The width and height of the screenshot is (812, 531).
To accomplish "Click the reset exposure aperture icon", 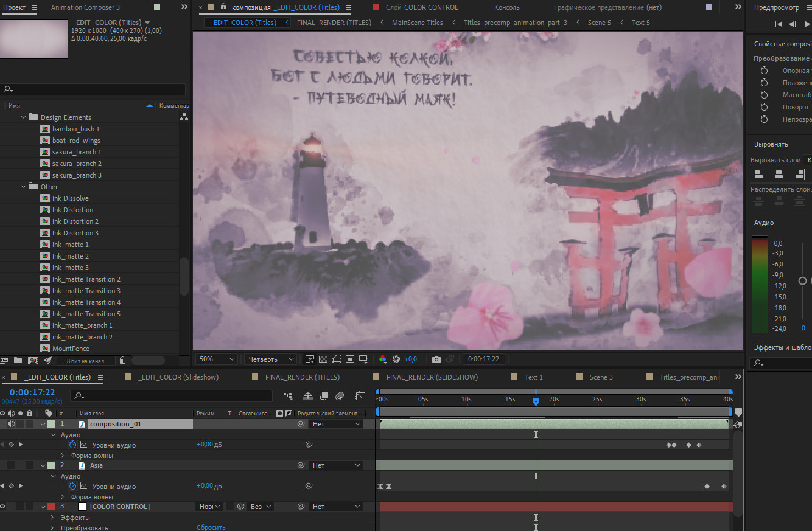I will tap(396, 359).
